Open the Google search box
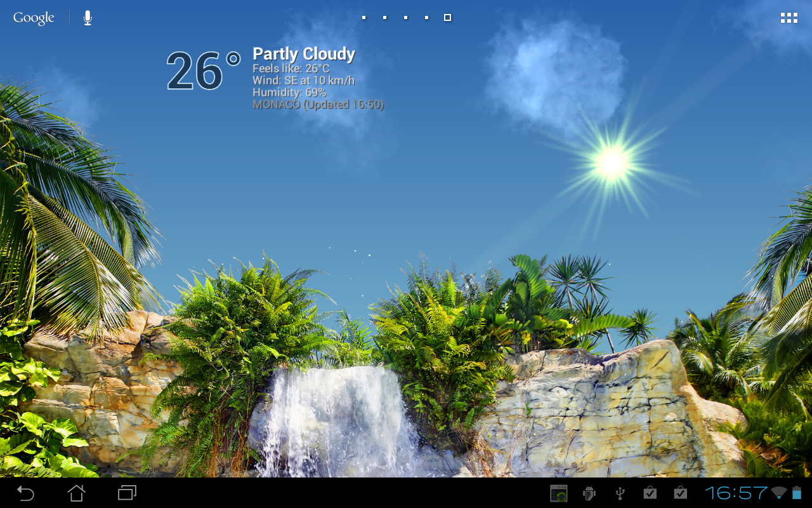Image resolution: width=812 pixels, height=508 pixels. [34, 18]
